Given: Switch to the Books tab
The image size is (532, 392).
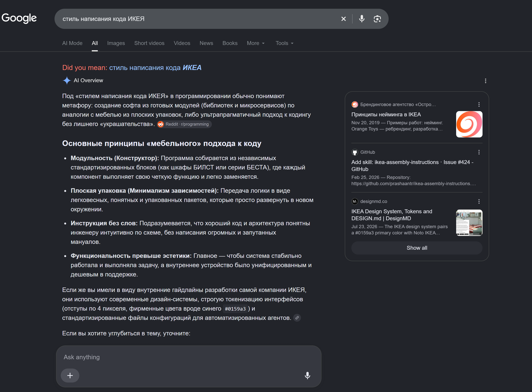Looking at the screenshot, I should 230,43.
